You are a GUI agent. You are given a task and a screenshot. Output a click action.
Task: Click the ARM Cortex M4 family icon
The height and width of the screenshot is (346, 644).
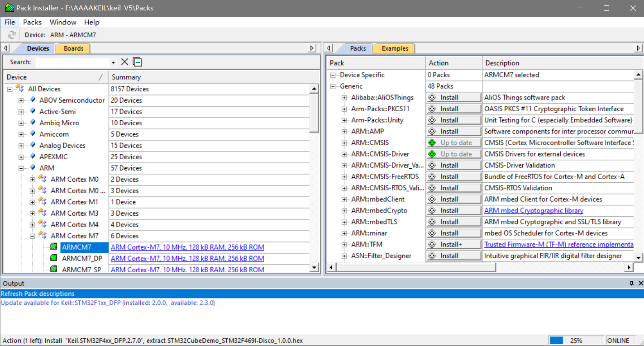pyautogui.click(x=43, y=224)
